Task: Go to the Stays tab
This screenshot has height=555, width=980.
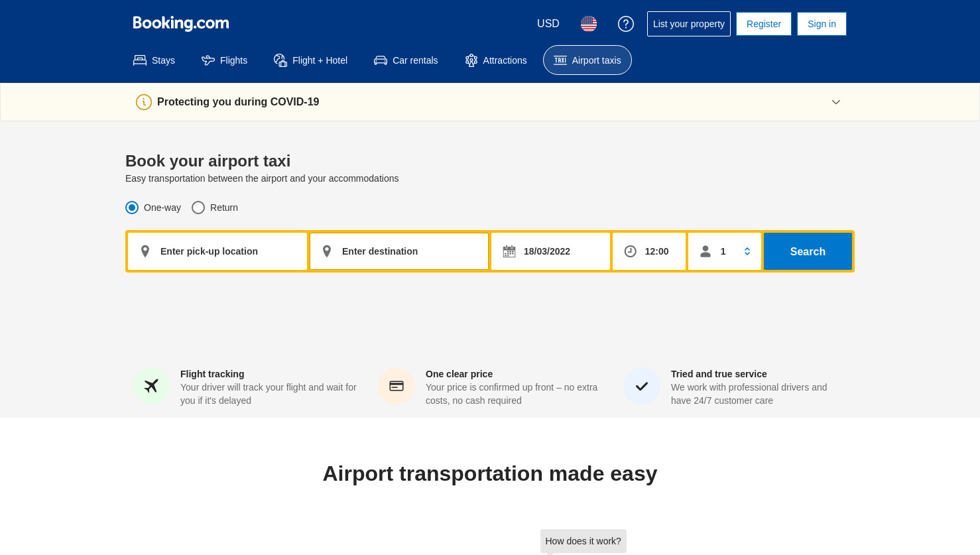Action: pos(154,60)
